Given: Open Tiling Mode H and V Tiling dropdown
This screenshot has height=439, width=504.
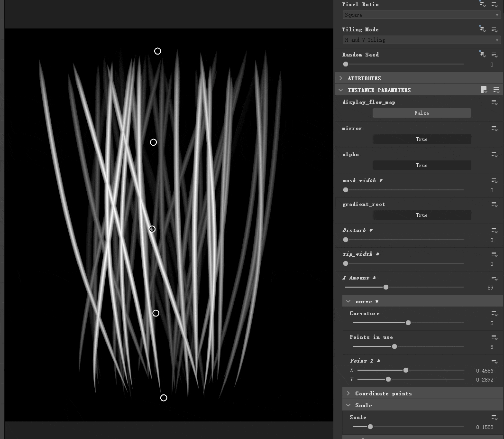Looking at the screenshot, I should pyautogui.click(x=422, y=40).
